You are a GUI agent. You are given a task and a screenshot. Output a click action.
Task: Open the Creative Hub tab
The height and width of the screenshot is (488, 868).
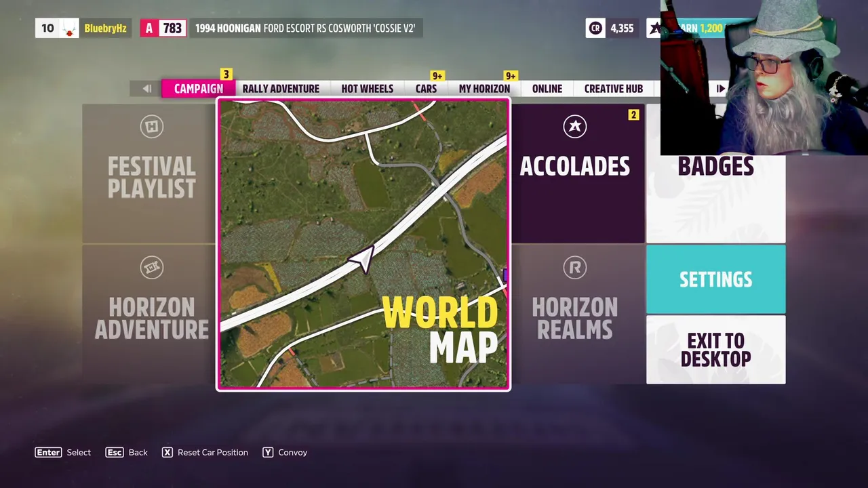coord(613,89)
